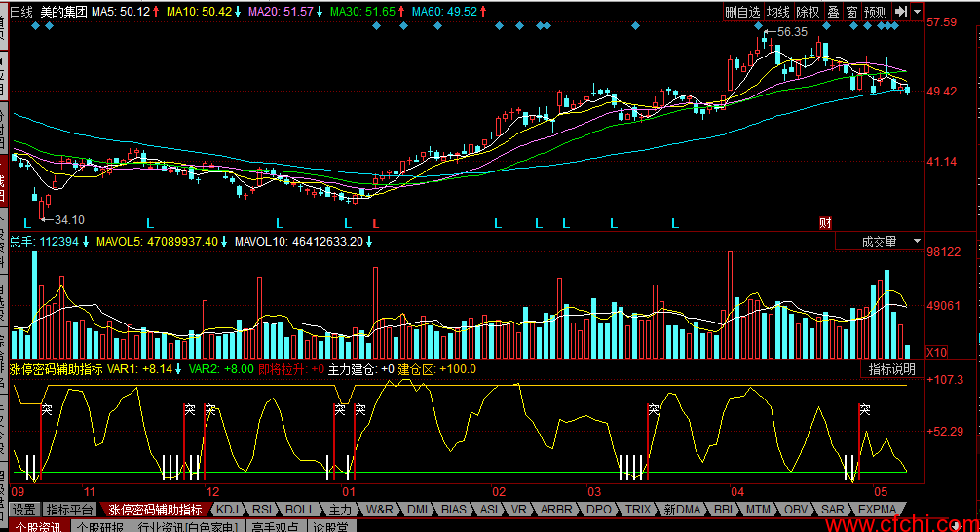Viewport: 980px width, 532px height.
Task: Toggle the 均线 moving average display
Action: coord(778,12)
